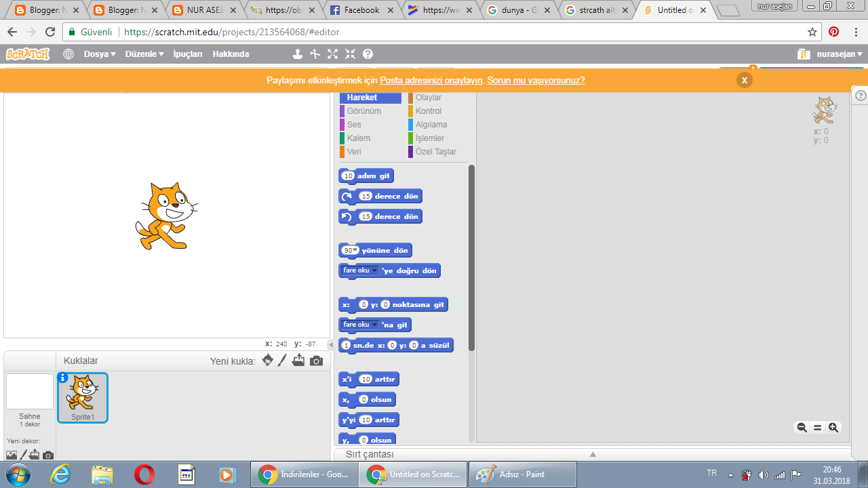Reload the browser page
The height and width of the screenshot is (488, 868).
tap(50, 32)
